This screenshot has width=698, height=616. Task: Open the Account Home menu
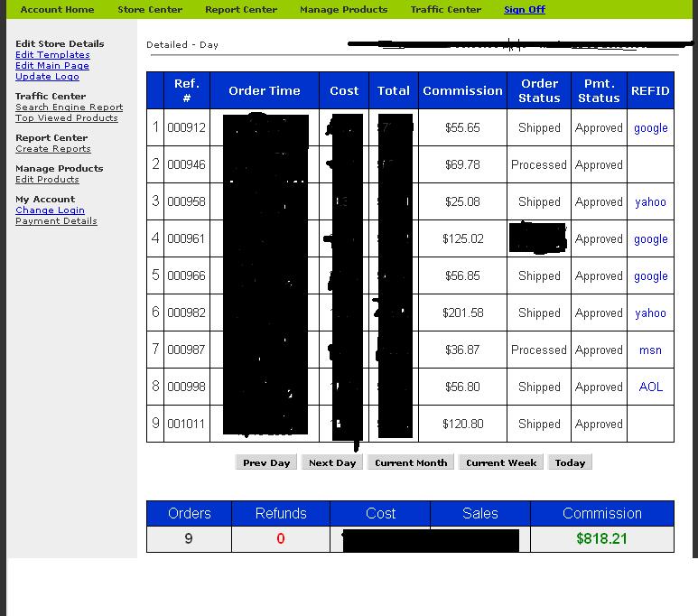(57, 10)
